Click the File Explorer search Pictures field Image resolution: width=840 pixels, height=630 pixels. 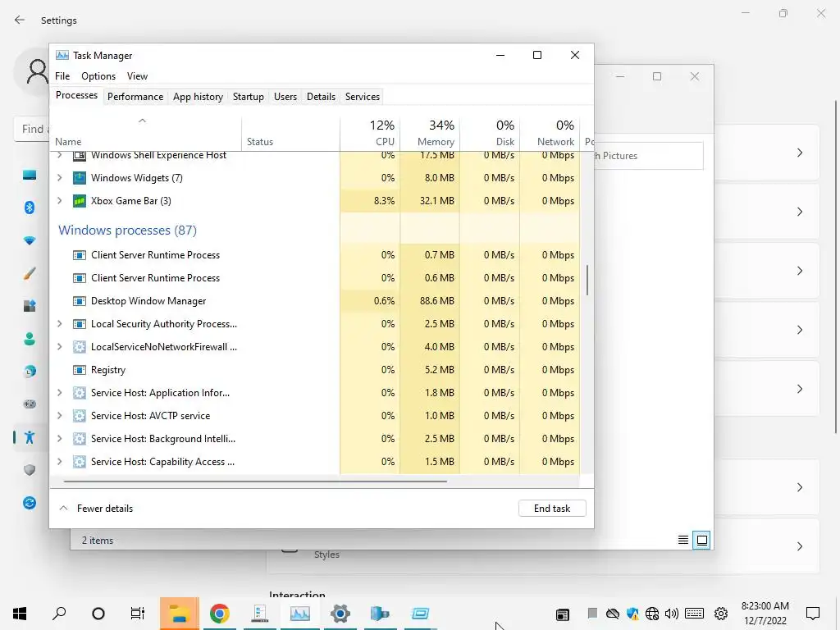pos(648,156)
